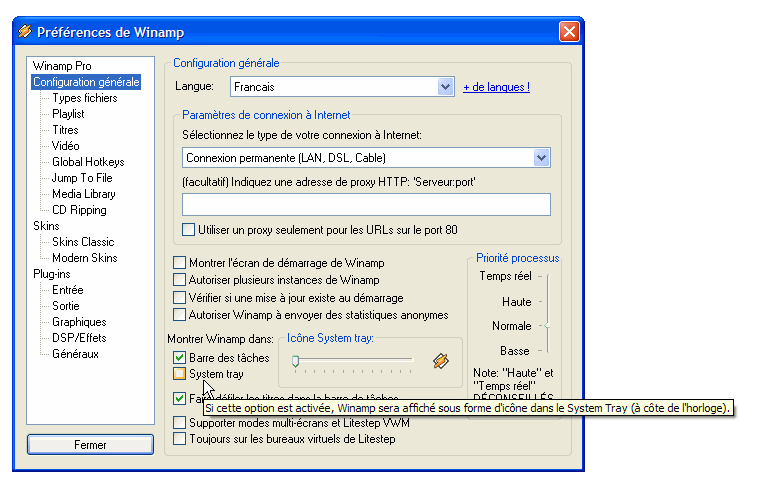Select 'Global Hotkeys' in tree
The width and height of the screenshot is (758, 488).
[88, 162]
